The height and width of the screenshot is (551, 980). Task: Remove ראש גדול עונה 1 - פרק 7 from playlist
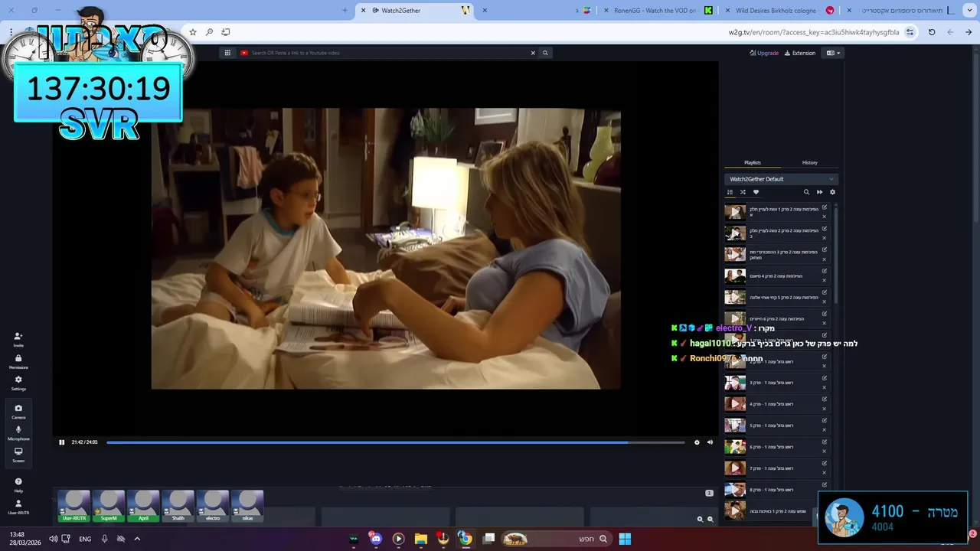825,473
